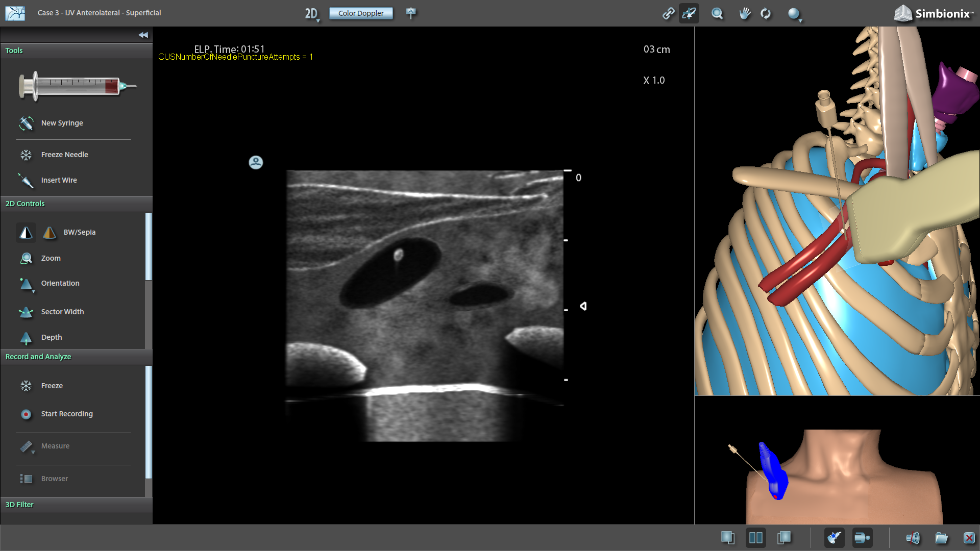Open the 2D mode dropdown
980x551 pixels.
point(312,14)
